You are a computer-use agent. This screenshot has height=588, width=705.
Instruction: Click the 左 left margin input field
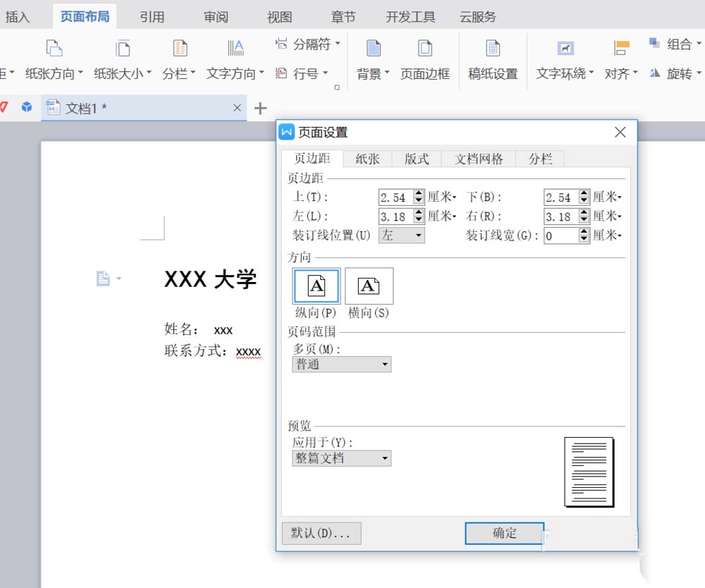point(396,216)
